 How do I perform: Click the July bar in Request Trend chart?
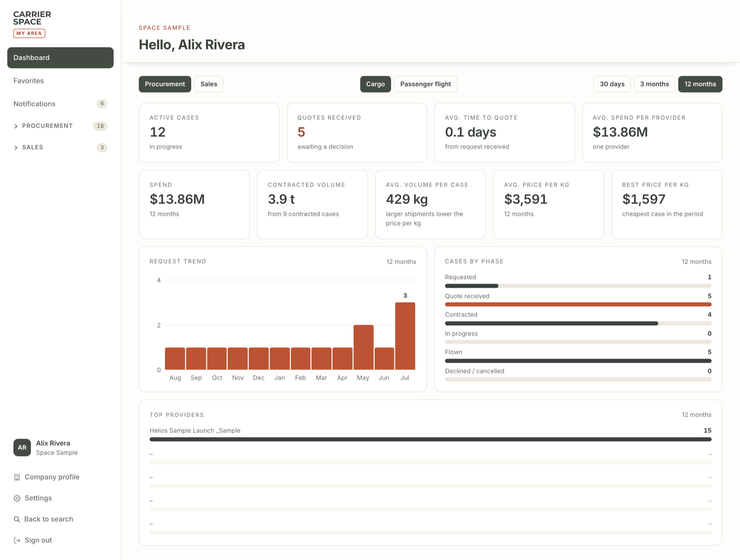pos(405,336)
